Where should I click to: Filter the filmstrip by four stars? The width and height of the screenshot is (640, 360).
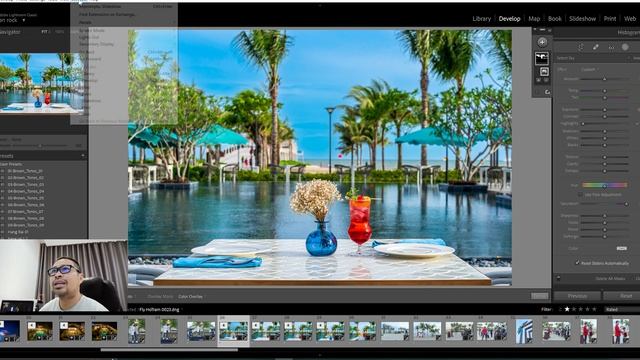point(587,309)
